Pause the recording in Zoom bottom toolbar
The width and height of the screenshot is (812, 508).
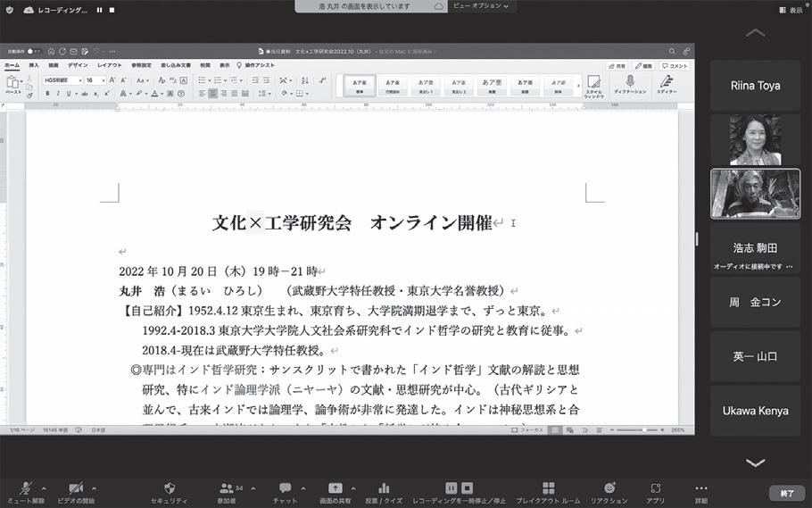452,487
